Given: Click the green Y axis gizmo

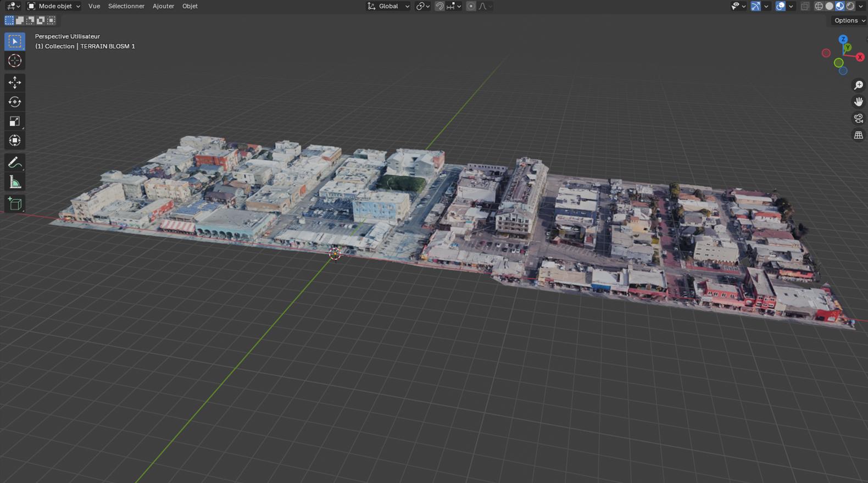Looking at the screenshot, I should click(x=848, y=48).
